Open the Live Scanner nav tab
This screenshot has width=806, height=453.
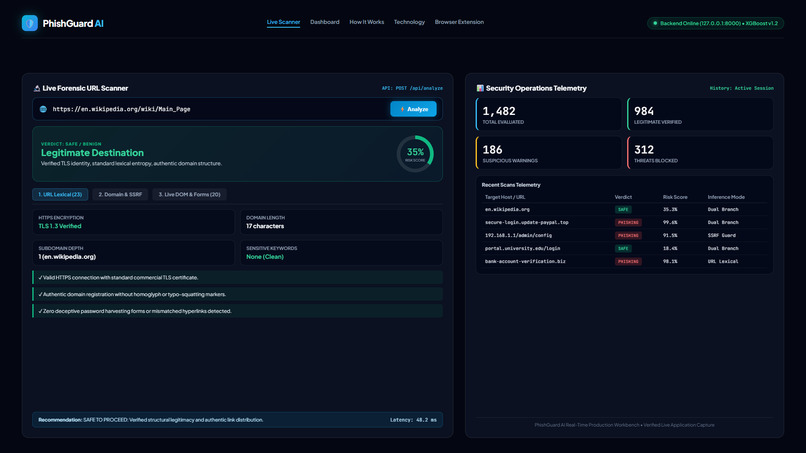[283, 22]
